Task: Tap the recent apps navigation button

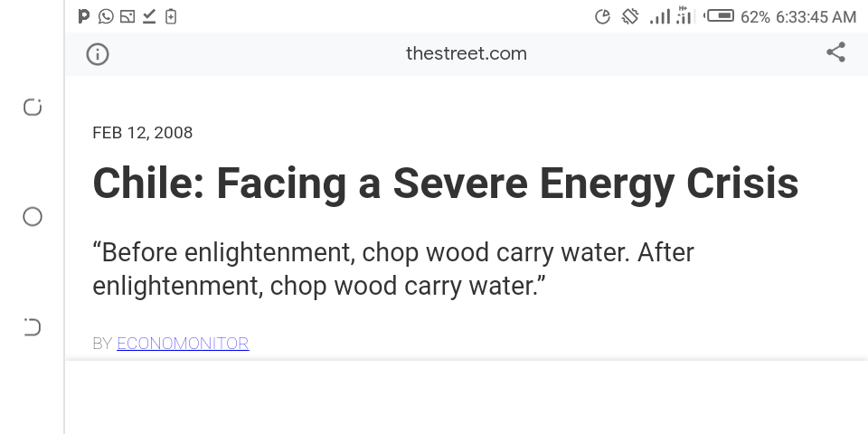Action: click(33, 108)
